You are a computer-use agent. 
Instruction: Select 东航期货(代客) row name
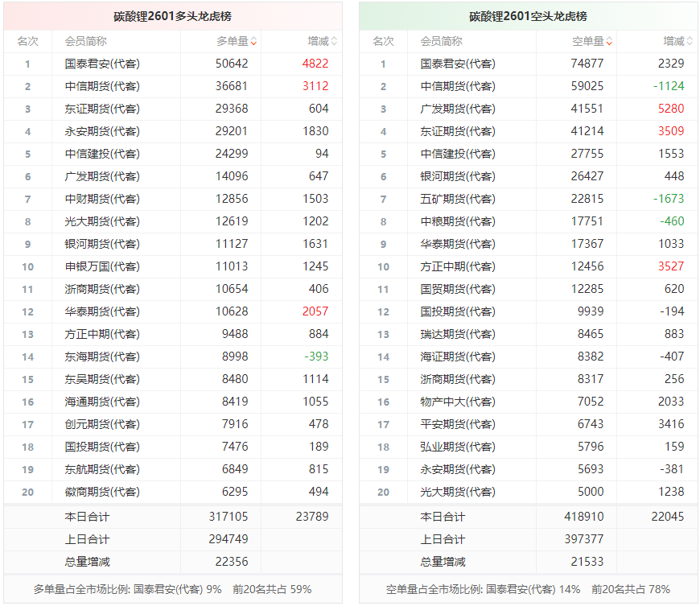coord(102,469)
